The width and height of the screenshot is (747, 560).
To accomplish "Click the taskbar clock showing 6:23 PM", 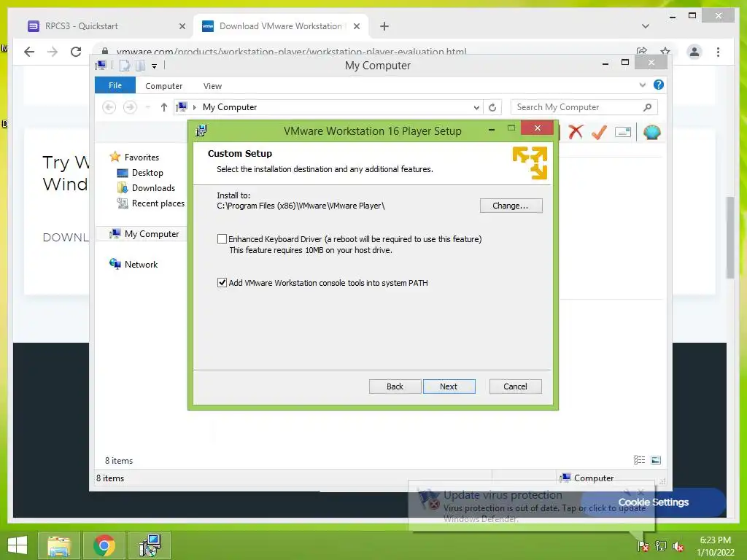I will 715,545.
